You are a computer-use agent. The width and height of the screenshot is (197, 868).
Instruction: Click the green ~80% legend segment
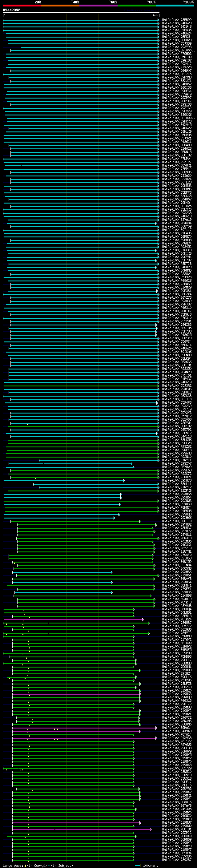coord(137,6)
